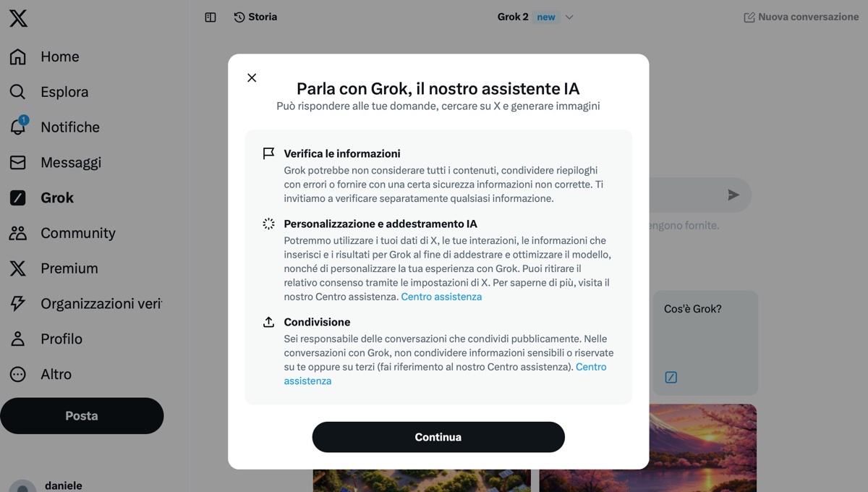This screenshot has height=492, width=868.
Task: Click the Notifiche bell icon
Action: pos(17,127)
